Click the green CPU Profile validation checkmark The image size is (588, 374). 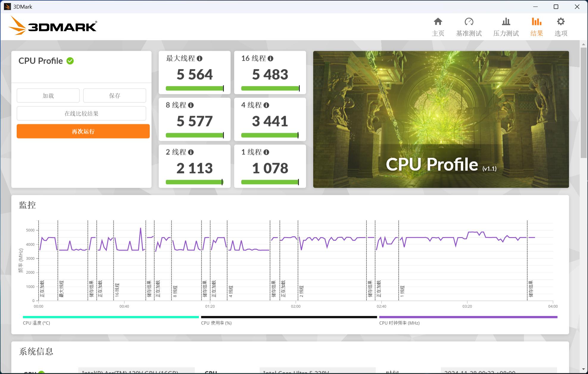tap(70, 61)
